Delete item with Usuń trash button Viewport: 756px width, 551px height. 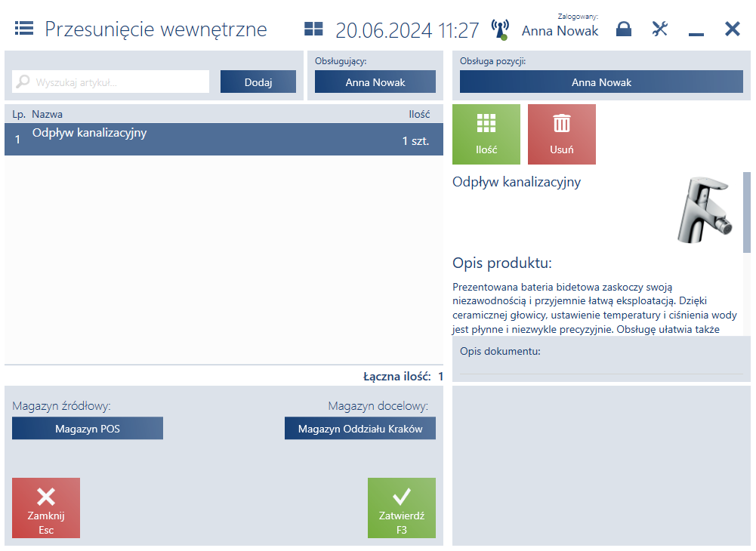[x=562, y=134]
